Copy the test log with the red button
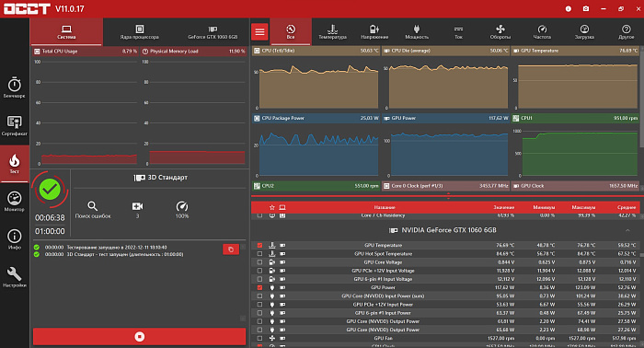 [x=231, y=249]
